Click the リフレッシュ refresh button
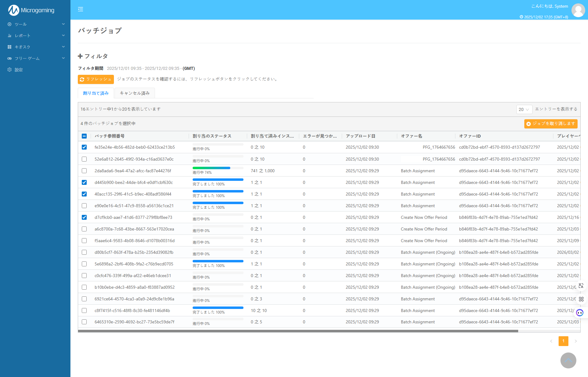This screenshot has width=588, height=377. [96, 79]
